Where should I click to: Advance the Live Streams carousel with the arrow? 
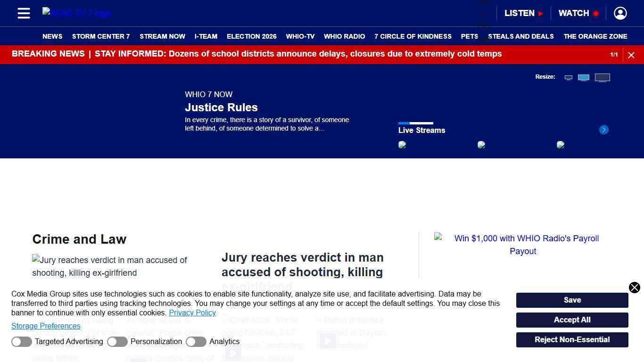(x=604, y=130)
